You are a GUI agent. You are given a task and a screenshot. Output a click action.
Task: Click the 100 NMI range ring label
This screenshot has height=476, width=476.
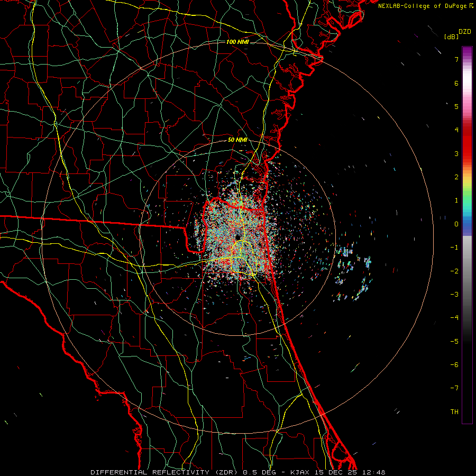click(x=237, y=42)
